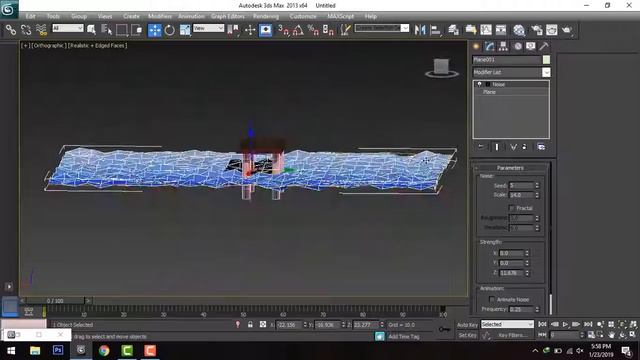Open the Rendering menu
The width and height of the screenshot is (640, 360).
266,16
